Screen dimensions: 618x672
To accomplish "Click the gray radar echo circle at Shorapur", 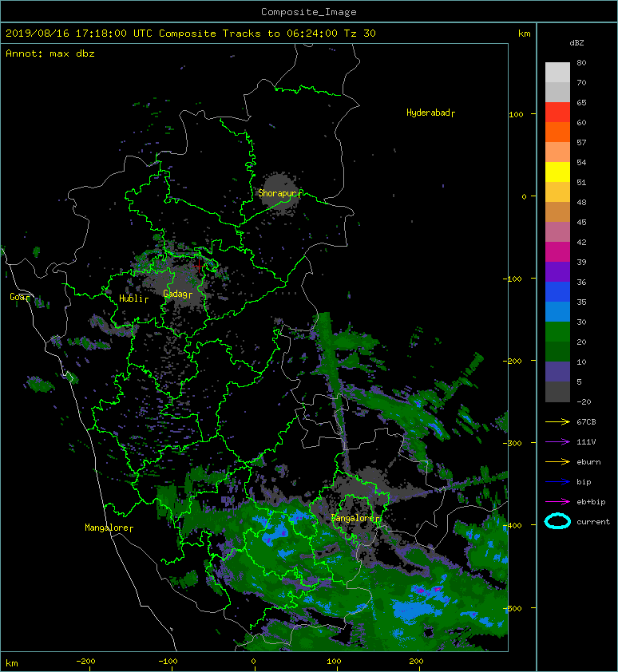I will (279, 192).
